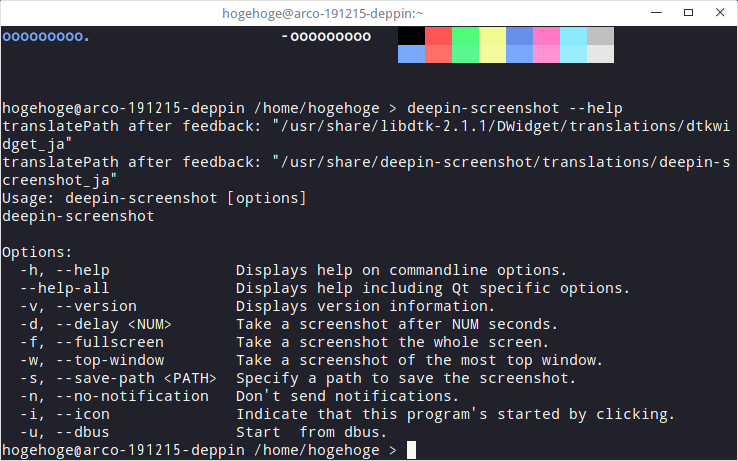Click the '-d, --delay <NUM>' option text

pos(96,324)
